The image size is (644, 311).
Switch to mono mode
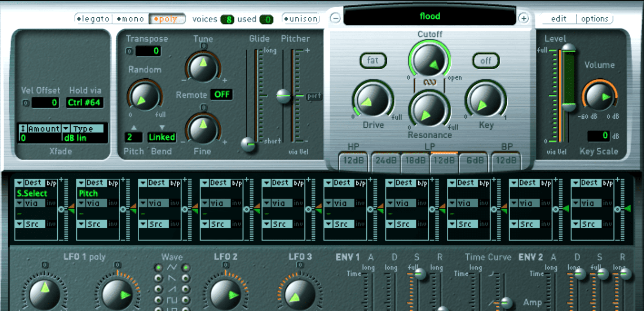coord(131,19)
